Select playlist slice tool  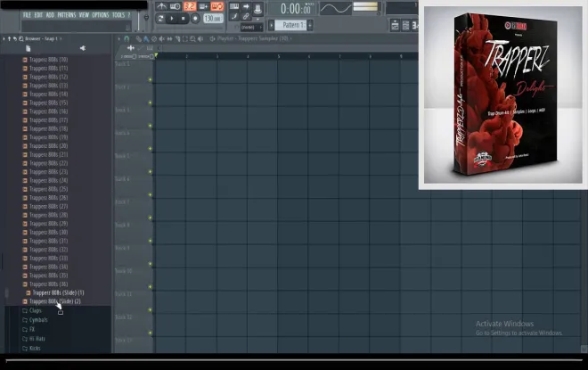pyautogui.click(x=177, y=38)
